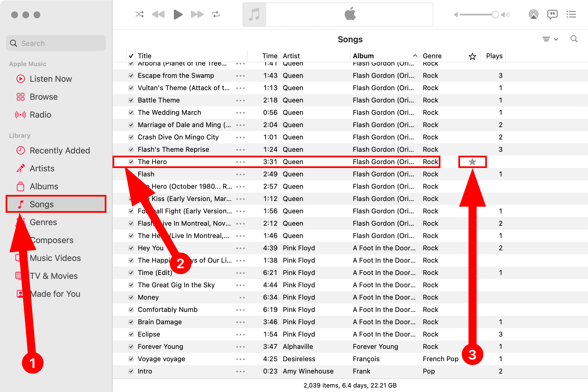
Task: Click the Plays column header
Action: tap(494, 56)
